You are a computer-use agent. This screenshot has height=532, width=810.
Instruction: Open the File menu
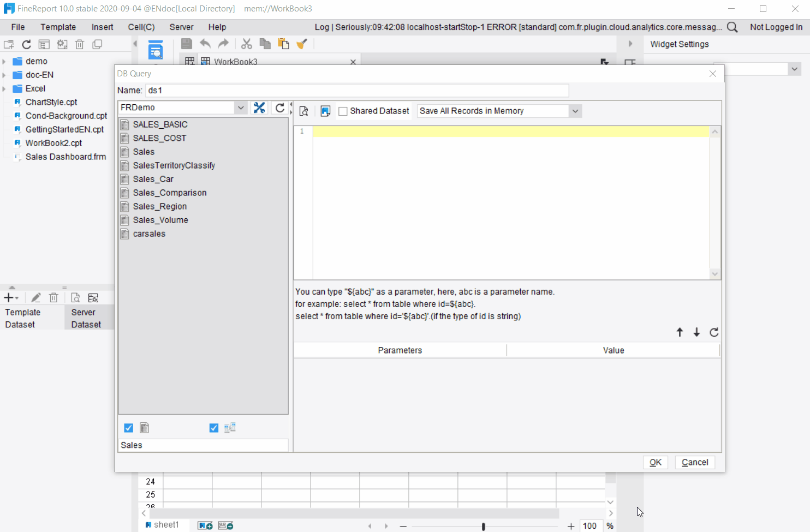click(x=18, y=27)
